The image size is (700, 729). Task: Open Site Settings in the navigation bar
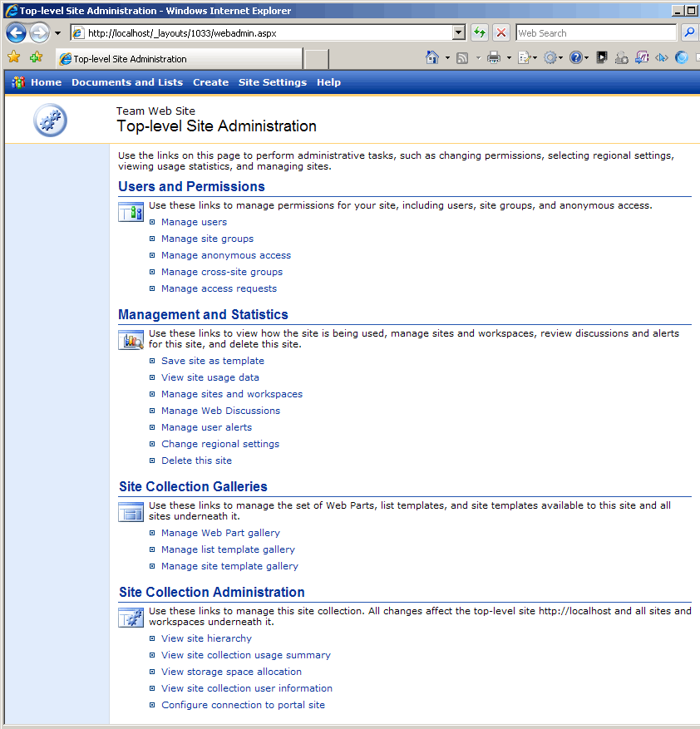[x=273, y=82]
